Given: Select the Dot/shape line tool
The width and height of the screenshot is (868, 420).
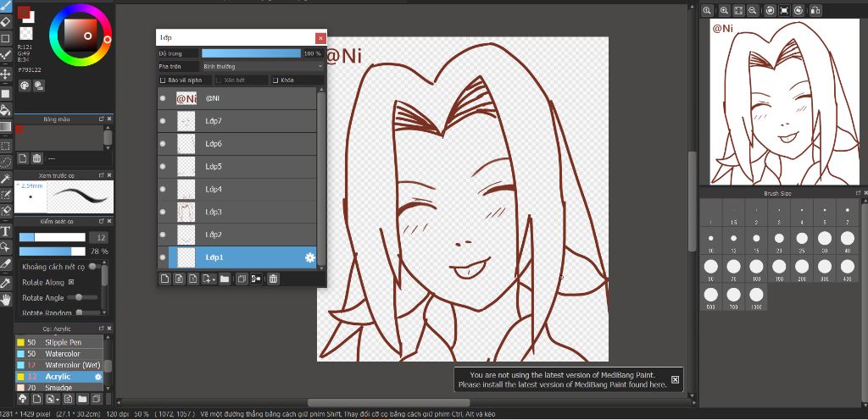Looking at the screenshot, I should pyautogui.click(x=6, y=55).
